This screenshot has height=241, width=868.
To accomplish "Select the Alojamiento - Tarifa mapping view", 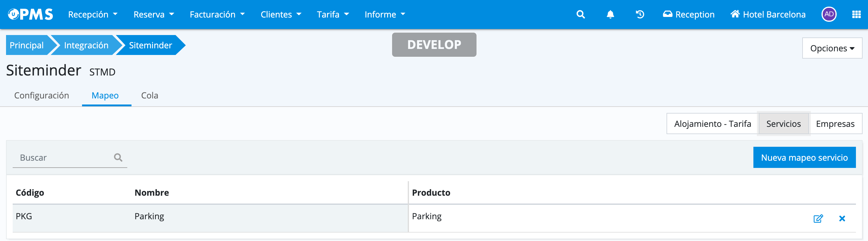I will 712,124.
